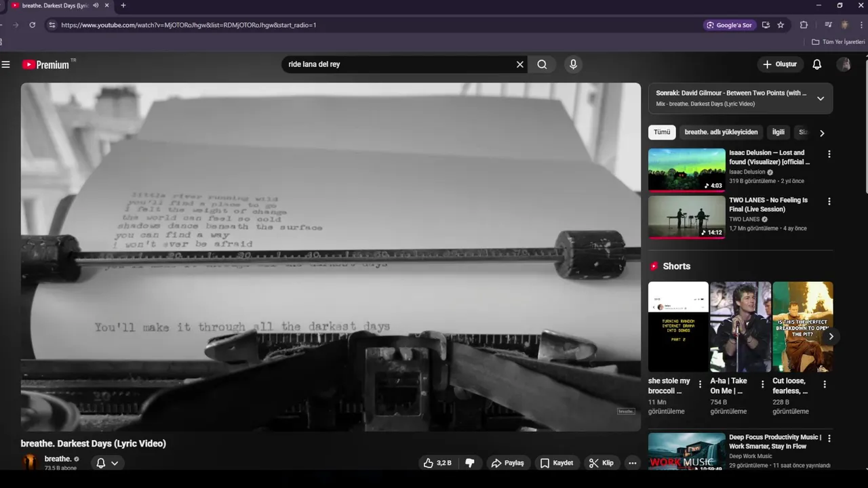
Task: Click Paylaş to share the video
Action: pos(508,463)
